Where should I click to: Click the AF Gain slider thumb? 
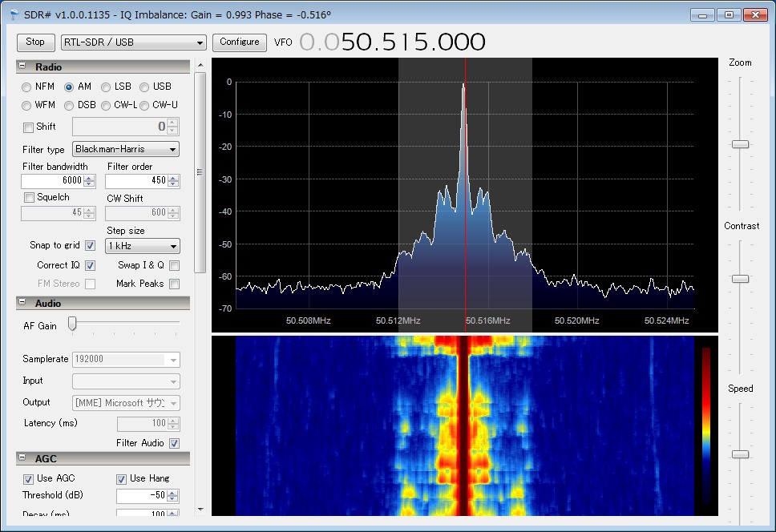point(72,323)
